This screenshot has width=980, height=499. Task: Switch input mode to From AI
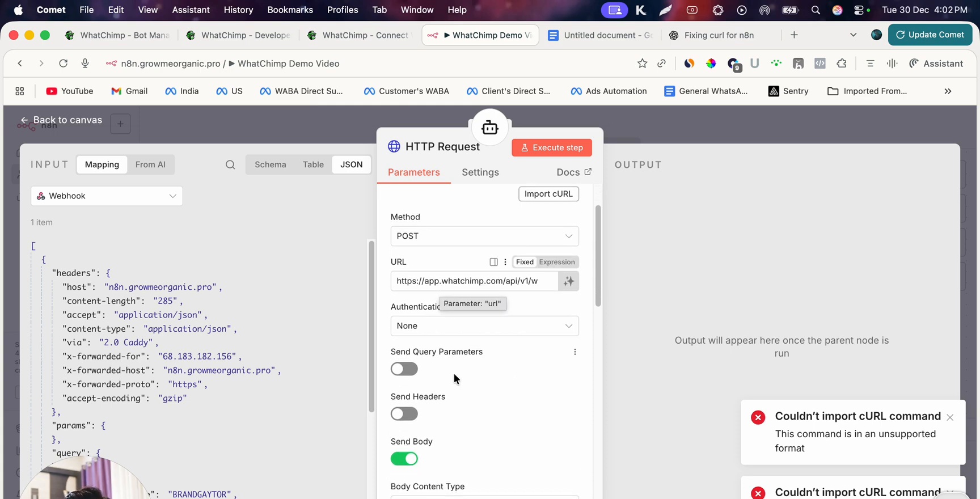[150, 164]
